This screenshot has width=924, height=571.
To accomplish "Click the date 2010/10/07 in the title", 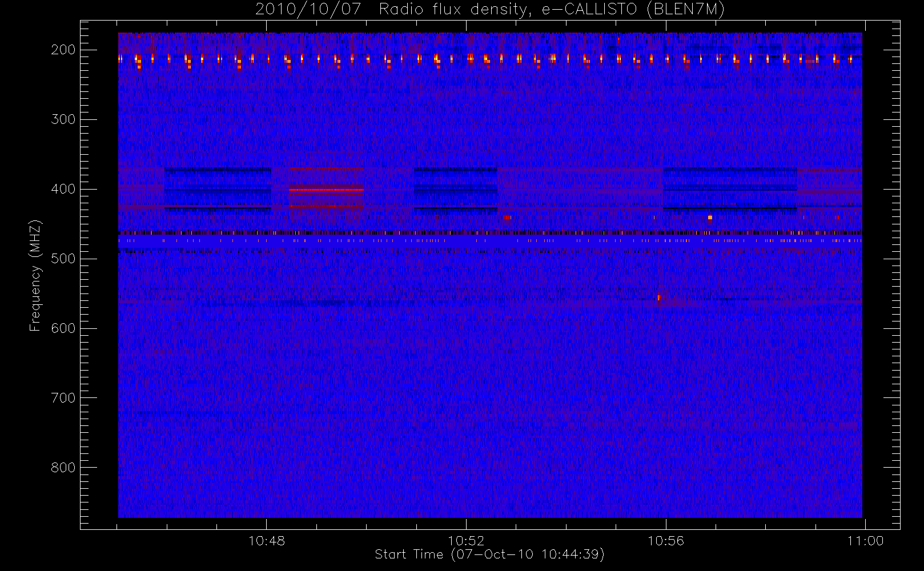I will 308,10.
